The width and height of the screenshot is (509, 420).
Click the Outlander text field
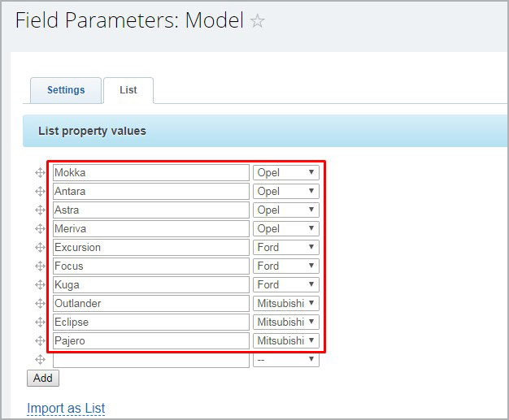click(x=151, y=303)
